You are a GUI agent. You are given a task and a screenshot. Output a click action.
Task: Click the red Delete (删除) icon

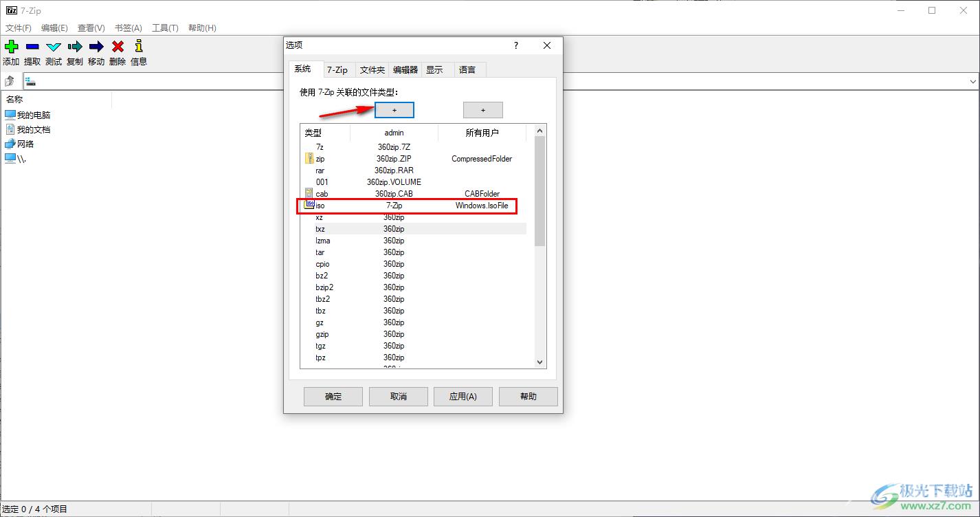pyautogui.click(x=118, y=46)
